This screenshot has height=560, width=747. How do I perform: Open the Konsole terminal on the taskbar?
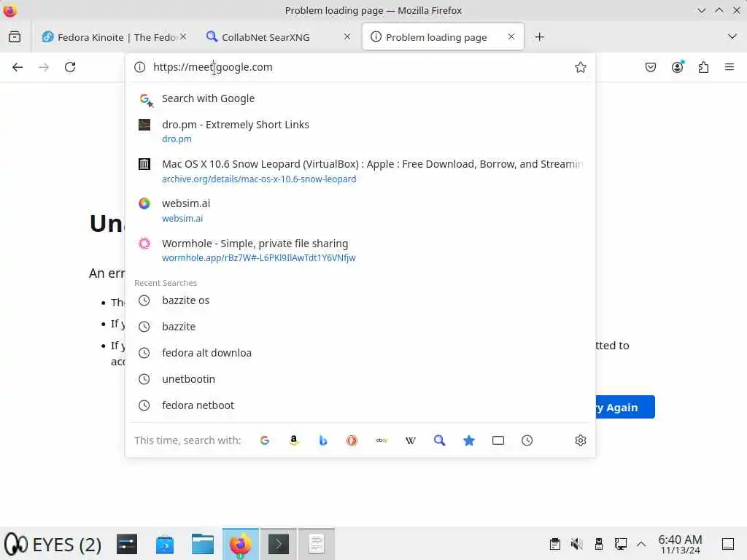[x=279, y=544]
